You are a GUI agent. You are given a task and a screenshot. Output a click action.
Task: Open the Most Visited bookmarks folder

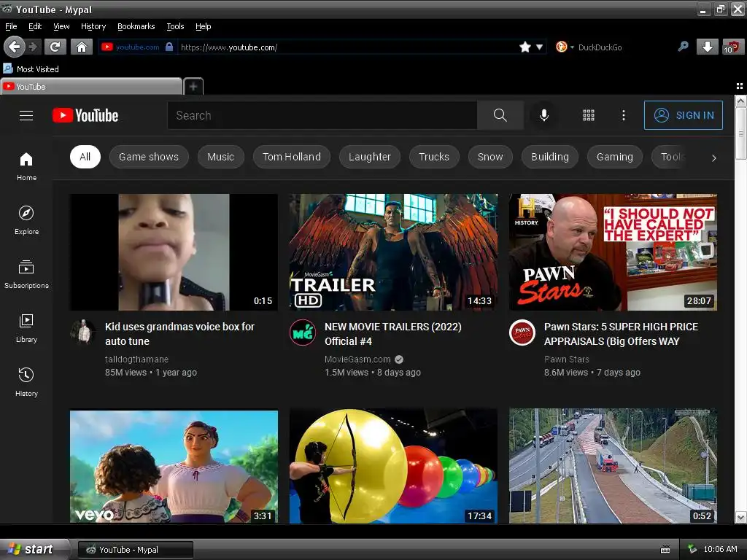[31, 69]
